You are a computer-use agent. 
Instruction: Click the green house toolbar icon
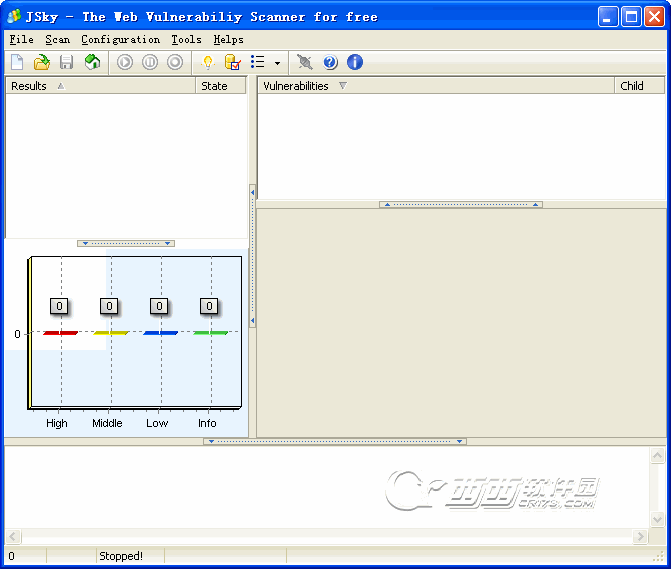coord(92,62)
